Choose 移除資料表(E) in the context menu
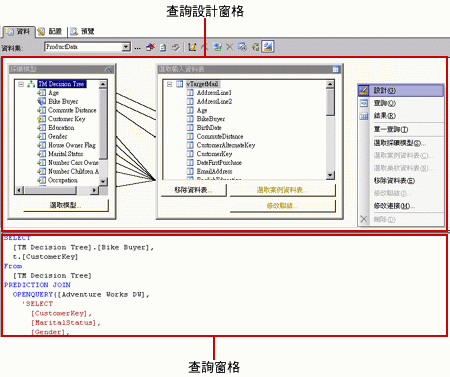 point(401,181)
